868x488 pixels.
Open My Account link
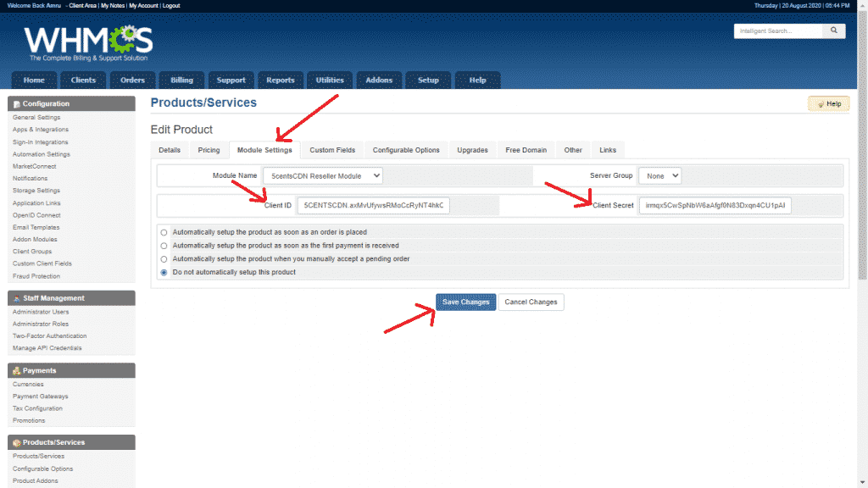pyautogui.click(x=143, y=6)
